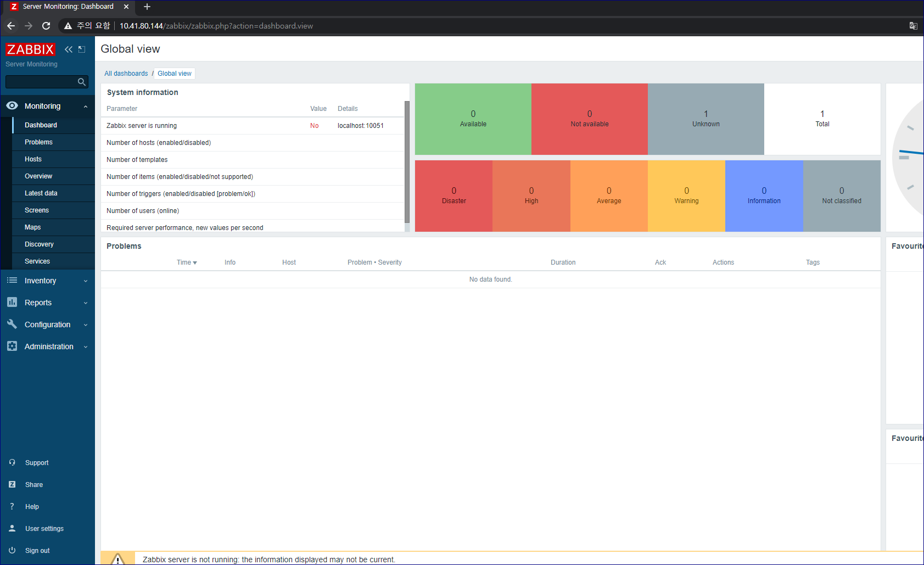Expand the Reports menu section
This screenshot has width=924, height=565.
point(86,303)
